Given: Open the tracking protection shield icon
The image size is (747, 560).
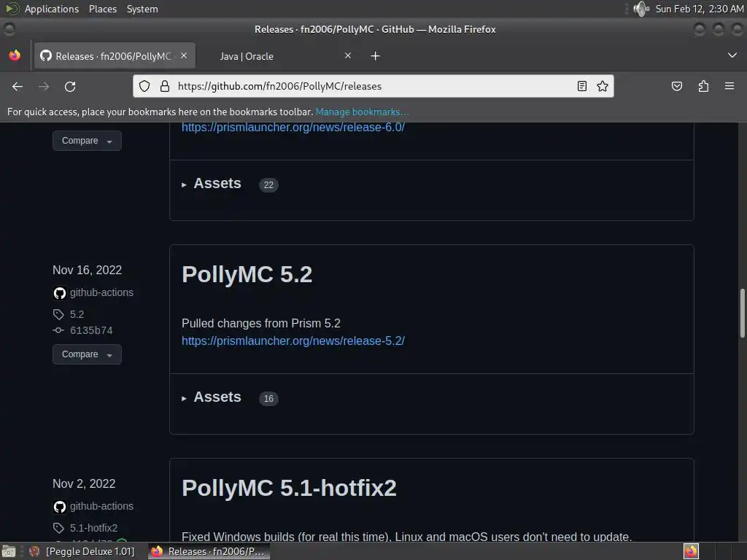Looking at the screenshot, I should (x=144, y=86).
